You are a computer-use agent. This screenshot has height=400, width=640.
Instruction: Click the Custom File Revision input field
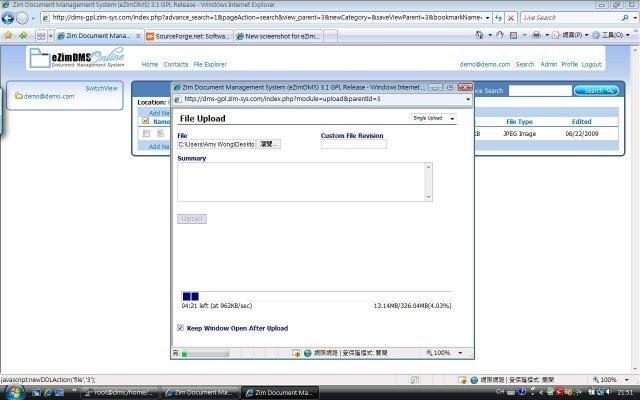pos(353,144)
